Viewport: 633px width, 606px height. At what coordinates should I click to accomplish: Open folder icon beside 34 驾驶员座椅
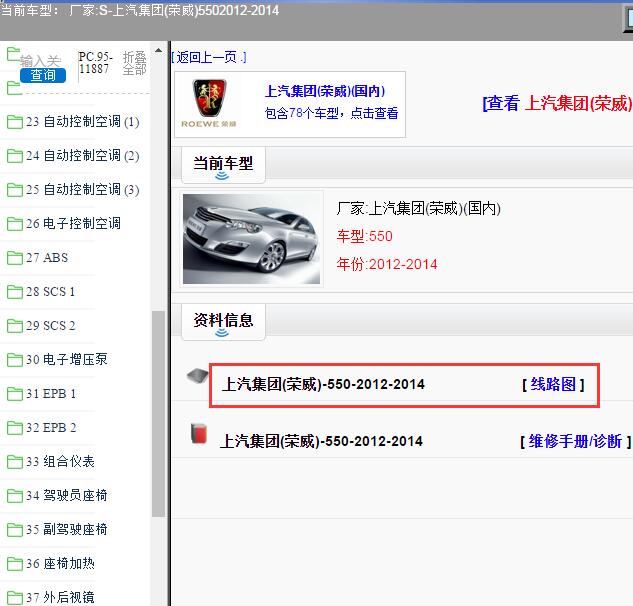(15, 495)
